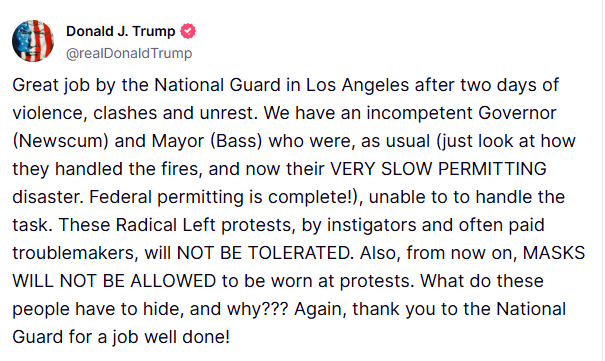Viewport: 605px width, 361px height.
Task: Click the closing words 'job well done!'
Action: [x=171, y=337]
